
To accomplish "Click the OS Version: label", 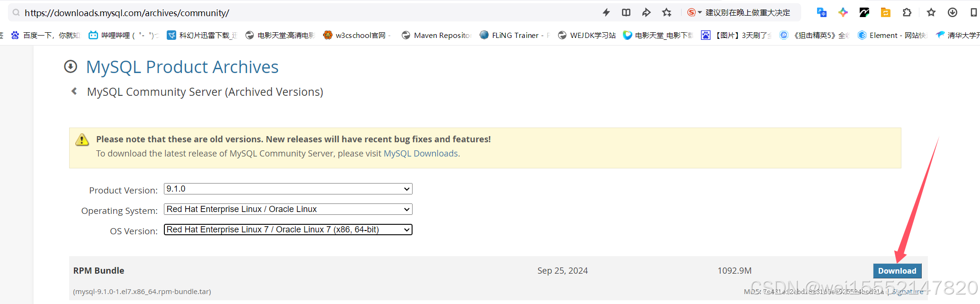I will click(134, 231).
